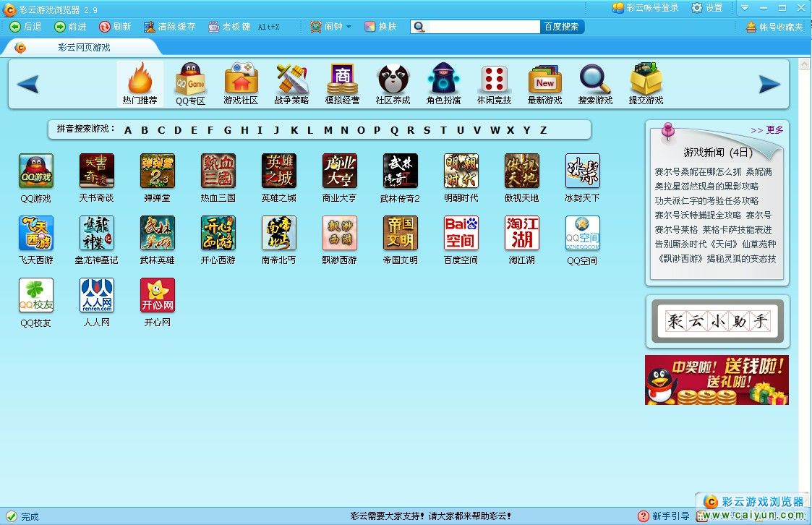Expand the 闹钟 dropdown arrow

349,27
